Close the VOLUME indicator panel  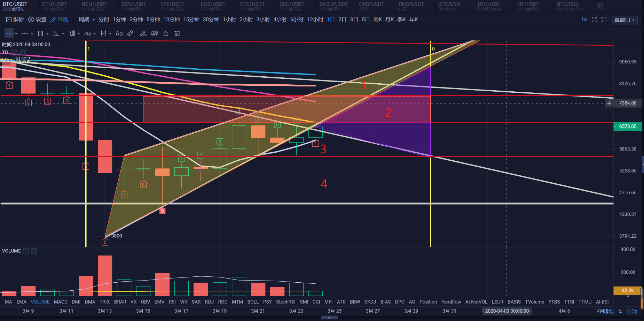tap(34, 251)
